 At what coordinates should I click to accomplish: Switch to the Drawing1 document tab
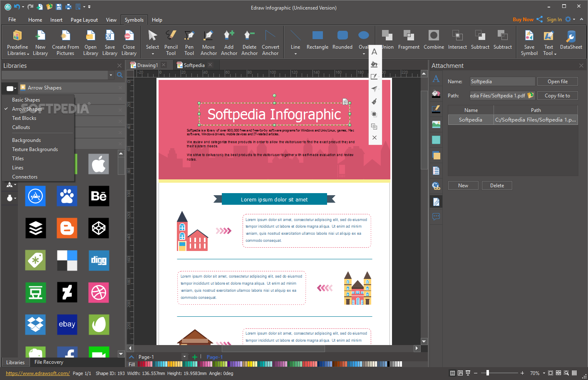147,65
